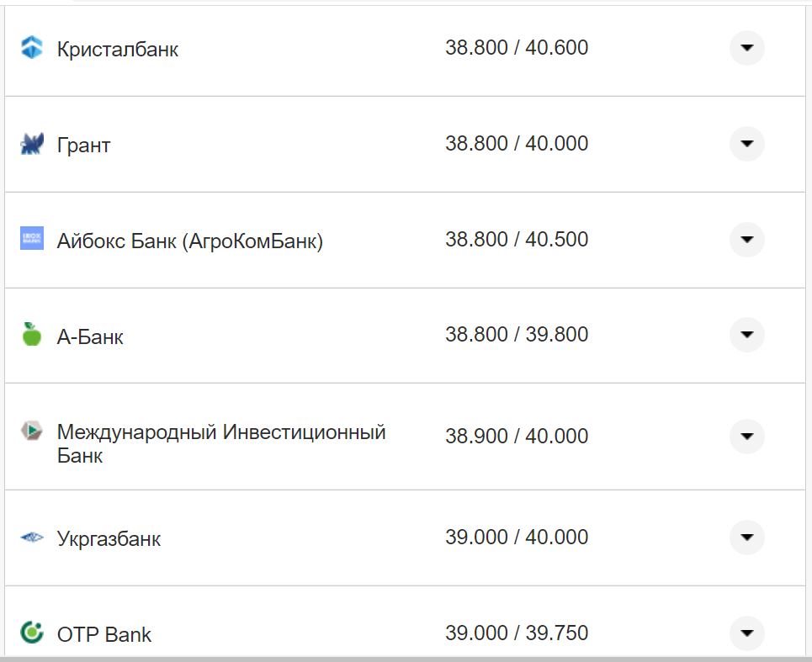Screen dimensions: 812x662
Task: Click the Укргазбанк bank name
Action: (x=108, y=538)
